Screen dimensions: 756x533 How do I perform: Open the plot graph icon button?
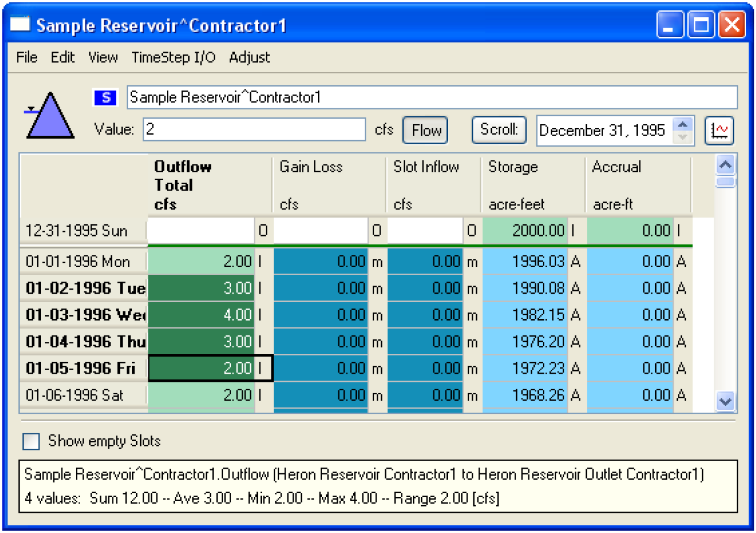[x=720, y=130]
